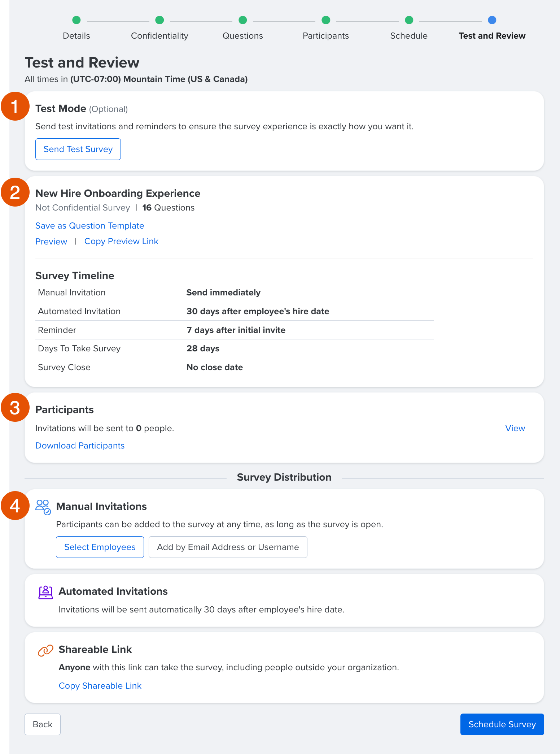Viewport: 560px width, 754px height.
Task: Click the orange number 1 badge
Action: pyautogui.click(x=15, y=106)
